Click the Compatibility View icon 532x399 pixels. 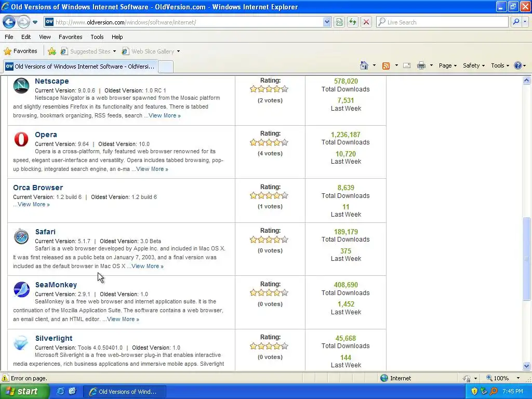(x=339, y=22)
